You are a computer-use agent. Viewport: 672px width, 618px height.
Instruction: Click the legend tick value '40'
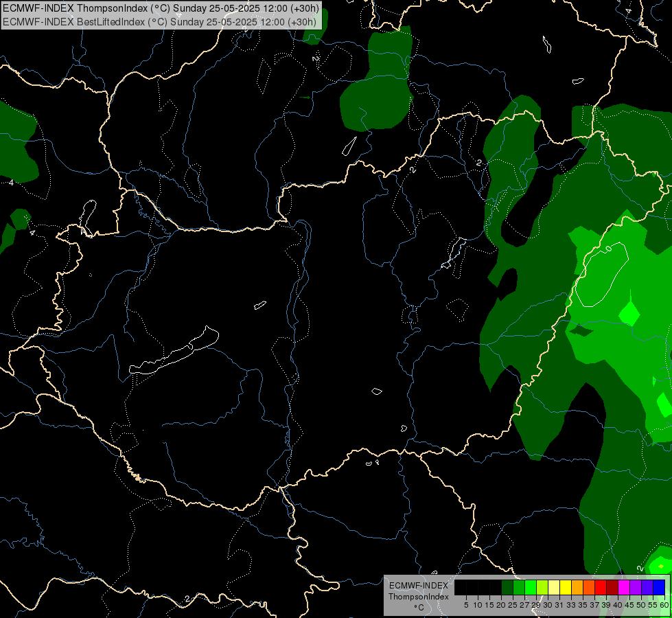point(618,605)
